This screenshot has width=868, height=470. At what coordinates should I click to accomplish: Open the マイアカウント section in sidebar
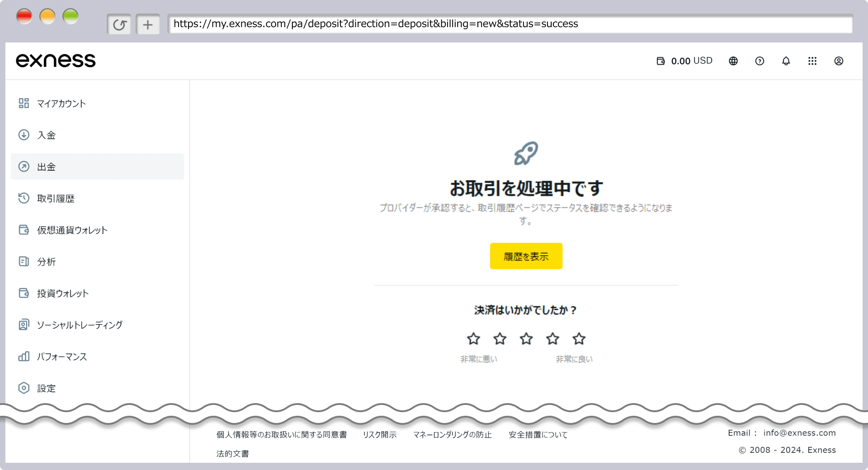pyautogui.click(x=61, y=103)
